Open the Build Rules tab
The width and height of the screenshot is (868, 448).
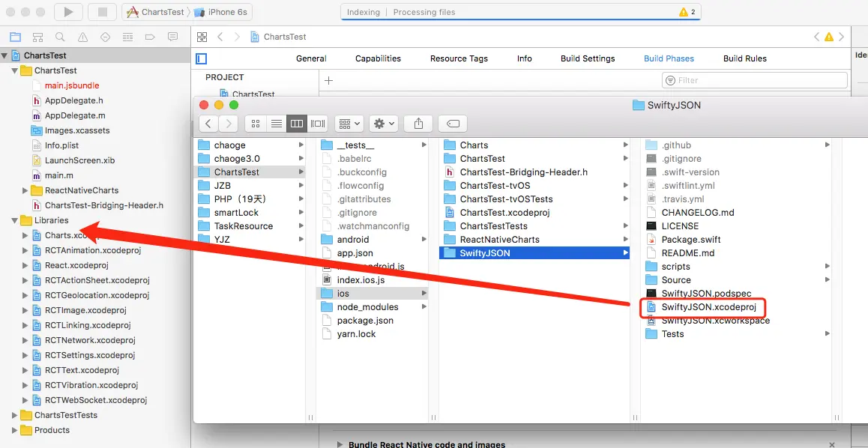[x=745, y=58]
